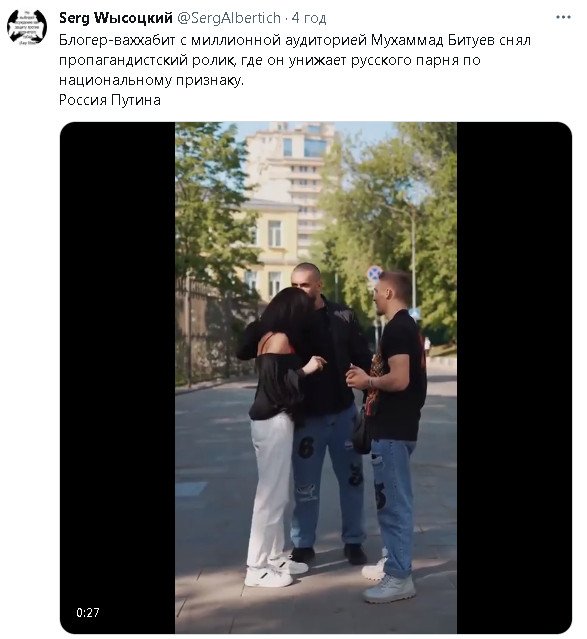Click the tweet text mentioning Мухаммад Битуев
Viewport: 587px width, 639px height.
pos(295,60)
